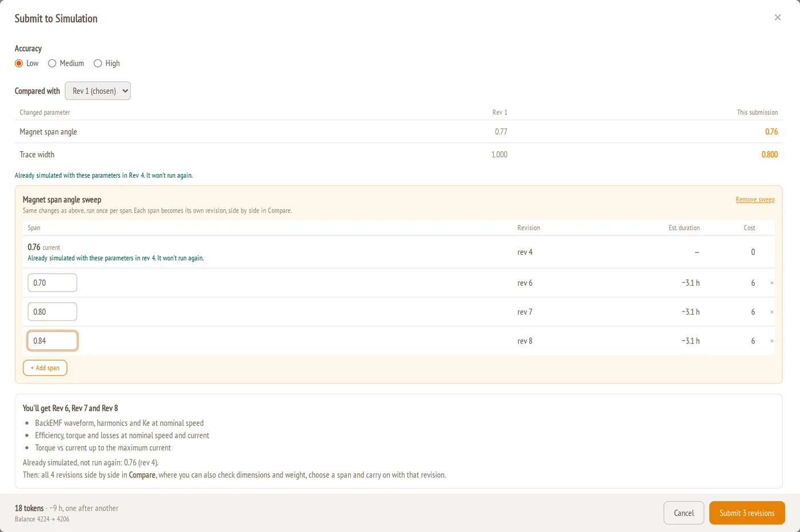Cancel the simulation submission
Screen dimensions: 800x532
683,513
